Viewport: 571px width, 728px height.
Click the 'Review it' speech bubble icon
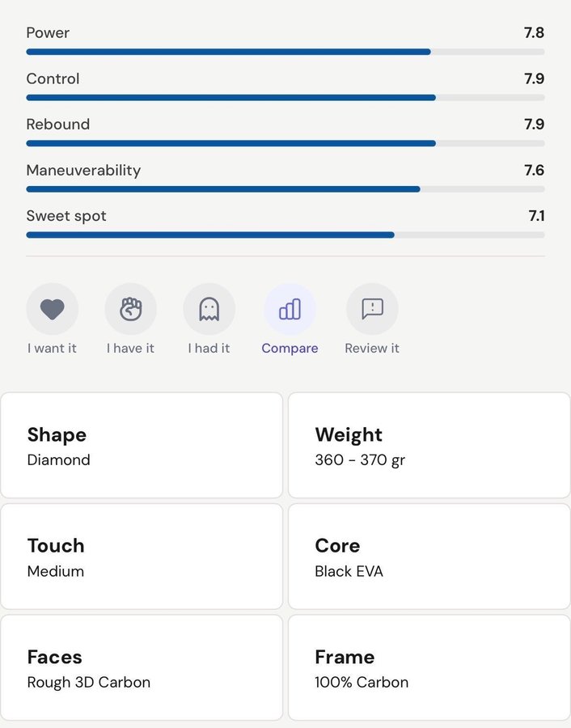tap(372, 309)
